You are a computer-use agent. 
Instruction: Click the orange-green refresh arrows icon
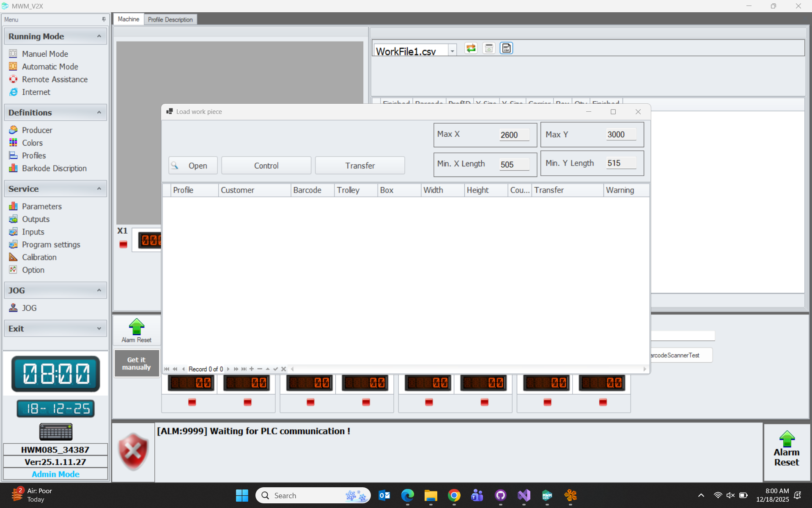pyautogui.click(x=471, y=48)
